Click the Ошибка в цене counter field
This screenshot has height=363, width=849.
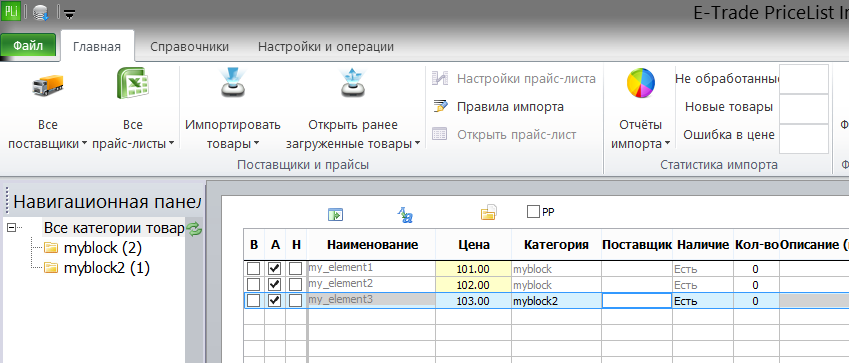[x=804, y=138]
